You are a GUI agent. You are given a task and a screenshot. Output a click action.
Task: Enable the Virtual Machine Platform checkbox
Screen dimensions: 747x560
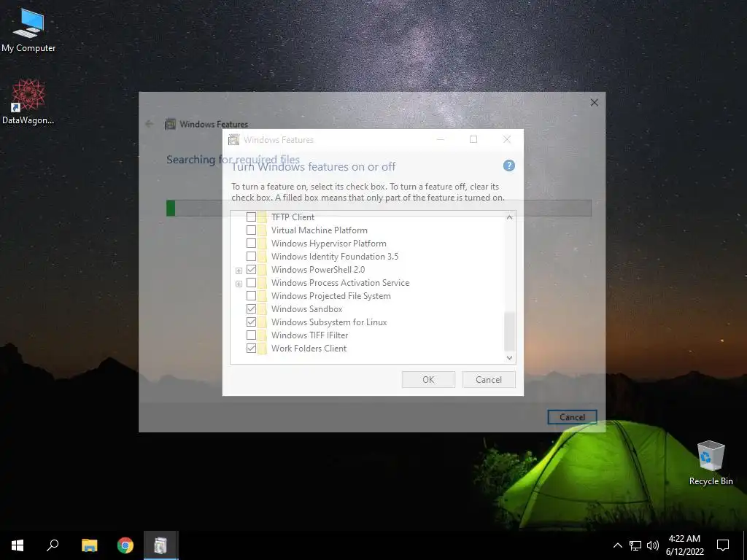point(251,230)
